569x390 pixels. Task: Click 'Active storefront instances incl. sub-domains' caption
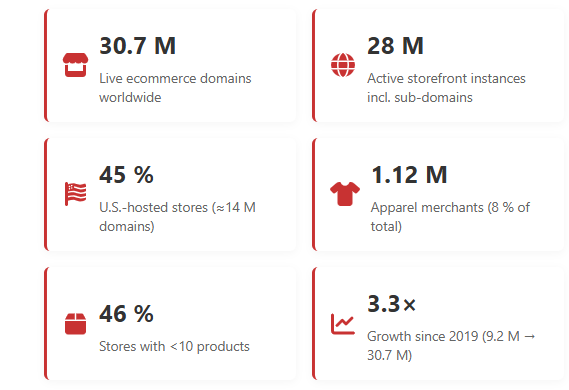click(x=446, y=88)
